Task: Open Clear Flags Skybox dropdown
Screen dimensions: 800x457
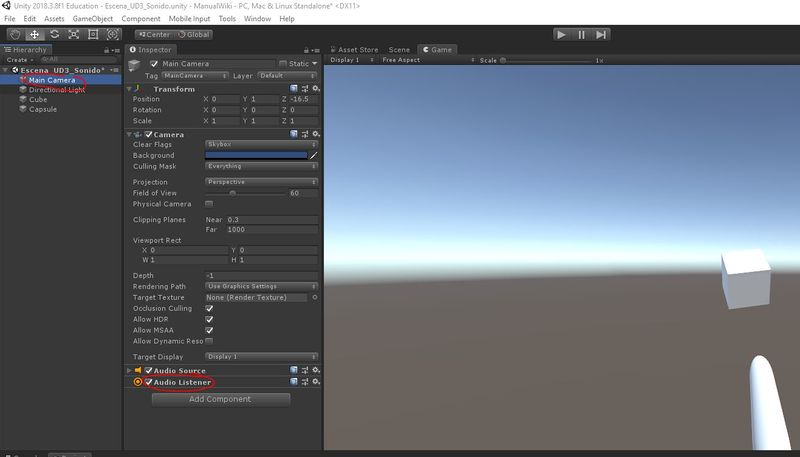Action: 261,144
